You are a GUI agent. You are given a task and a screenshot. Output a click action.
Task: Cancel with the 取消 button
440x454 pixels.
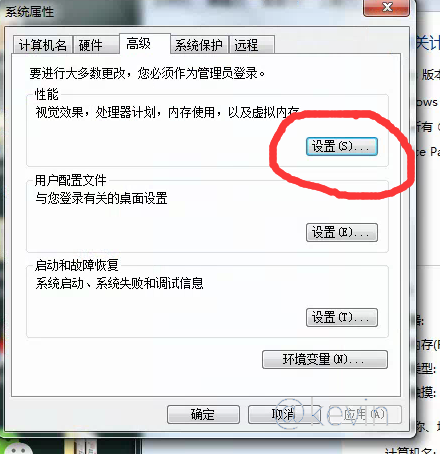(x=284, y=415)
